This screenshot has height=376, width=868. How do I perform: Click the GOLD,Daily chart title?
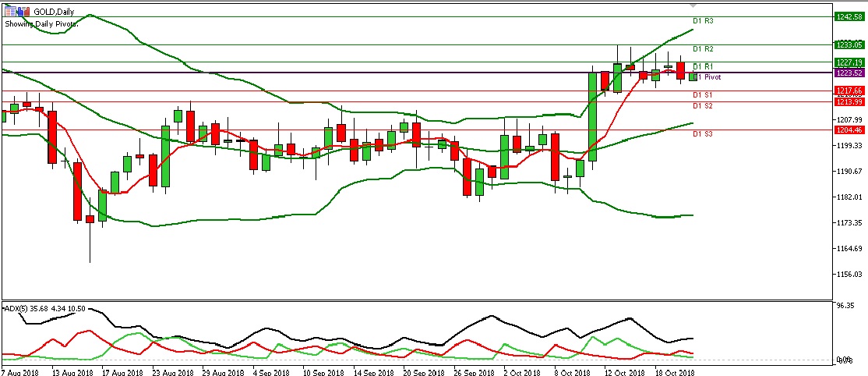click(x=54, y=12)
